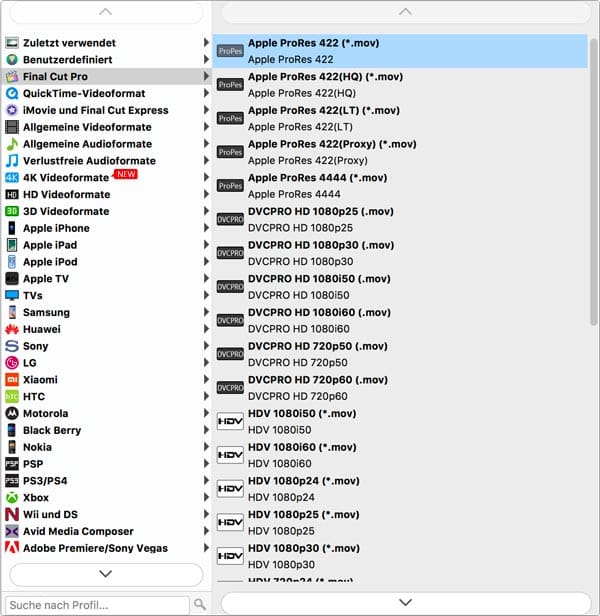Select DVCPRO HD 720p60 (.mov) profile
600x616 pixels.
[x=400, y=388]
